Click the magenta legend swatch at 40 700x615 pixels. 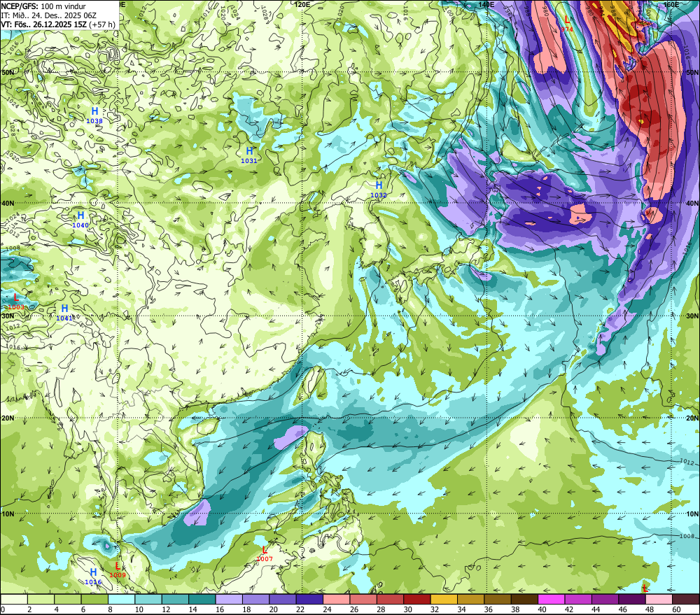tap(552, 599)
